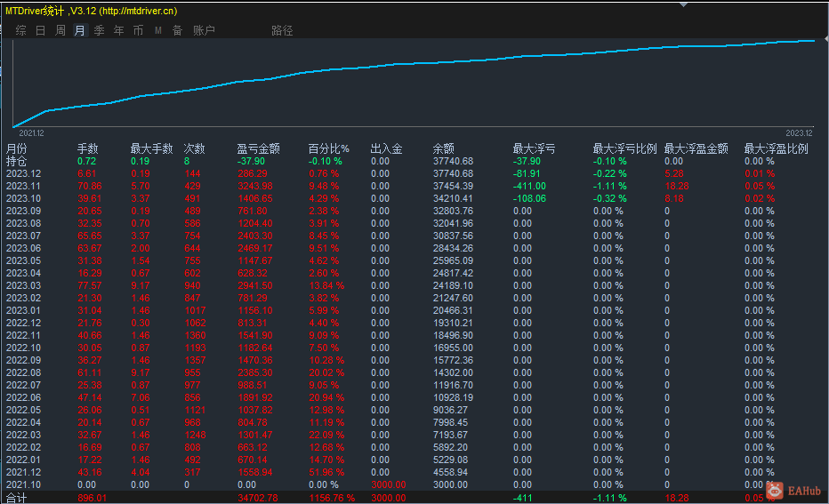The image size is (829, 504).
Task: Select the 2023.11 month row
Action: [23, 186]
